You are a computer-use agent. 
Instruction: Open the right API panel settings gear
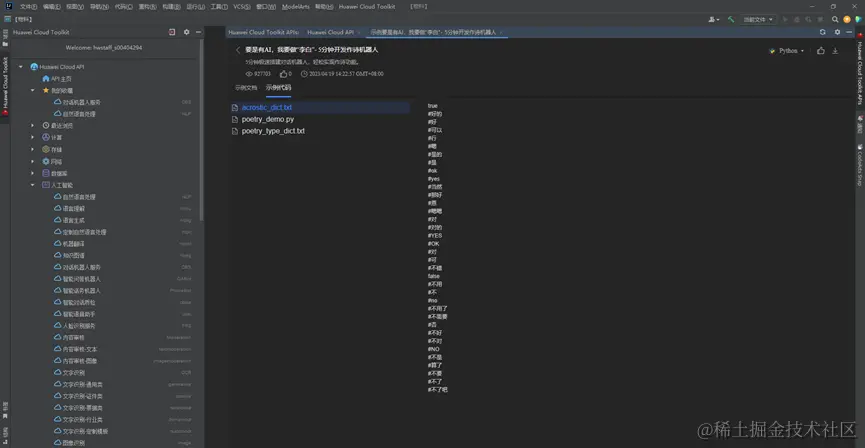(x=837, y=32)
